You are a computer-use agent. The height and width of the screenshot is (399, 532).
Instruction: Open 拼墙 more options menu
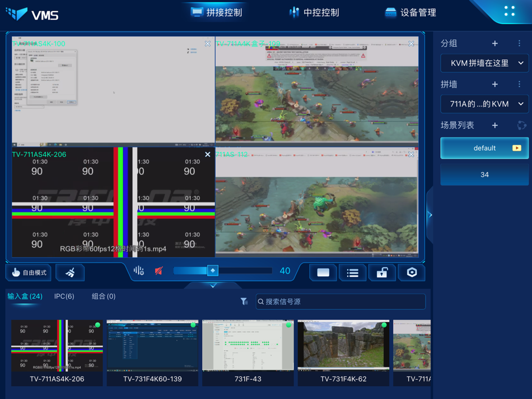coord(519,84)
